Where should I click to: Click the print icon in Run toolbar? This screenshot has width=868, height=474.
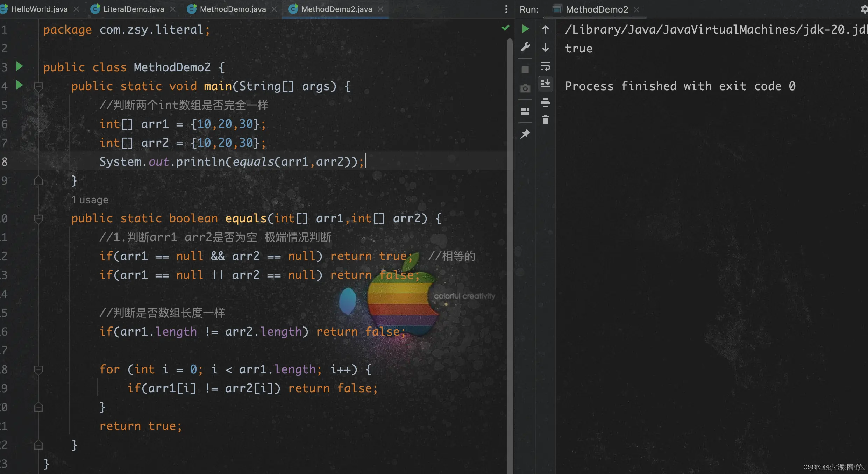[545, 102]
